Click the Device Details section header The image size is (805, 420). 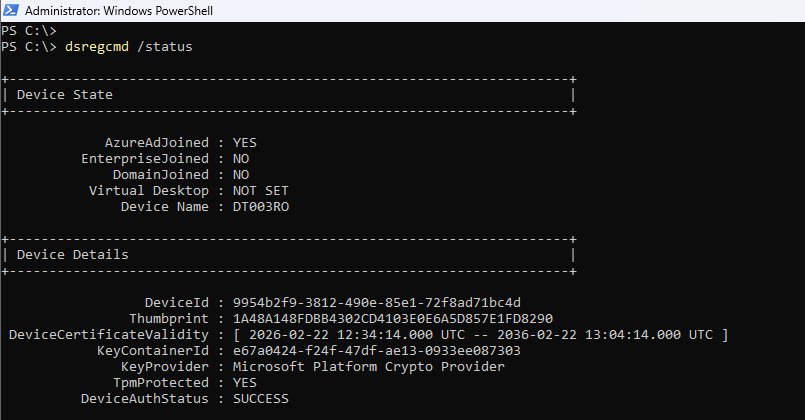click(x=73, y=255)
